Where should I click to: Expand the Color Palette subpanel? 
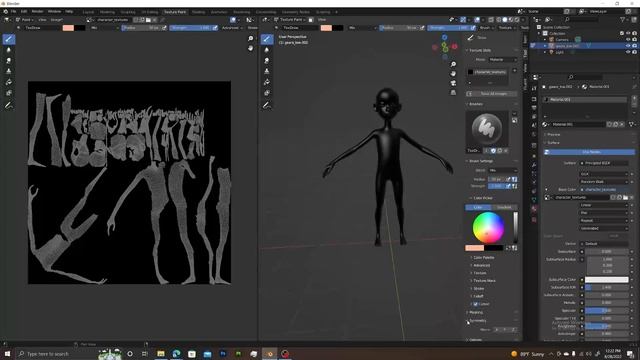pyautogui.click(x=483, y=258)
